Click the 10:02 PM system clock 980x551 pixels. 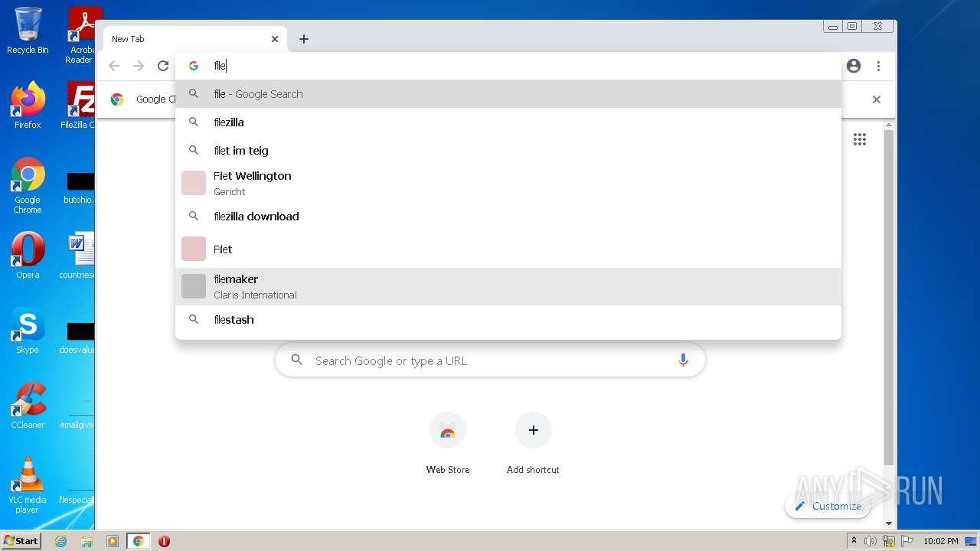(940, 541)
